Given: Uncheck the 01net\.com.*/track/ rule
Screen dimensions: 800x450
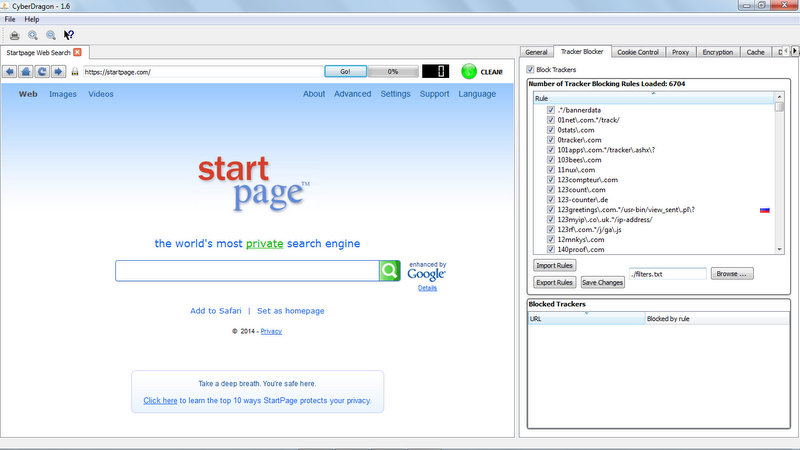Looking at the screenshot, I should [x=551, y=120].
